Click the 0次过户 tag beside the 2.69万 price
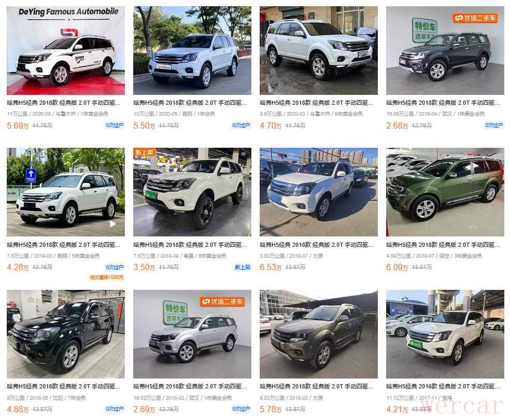The image size is (510, 420). [x=241, y=409]
